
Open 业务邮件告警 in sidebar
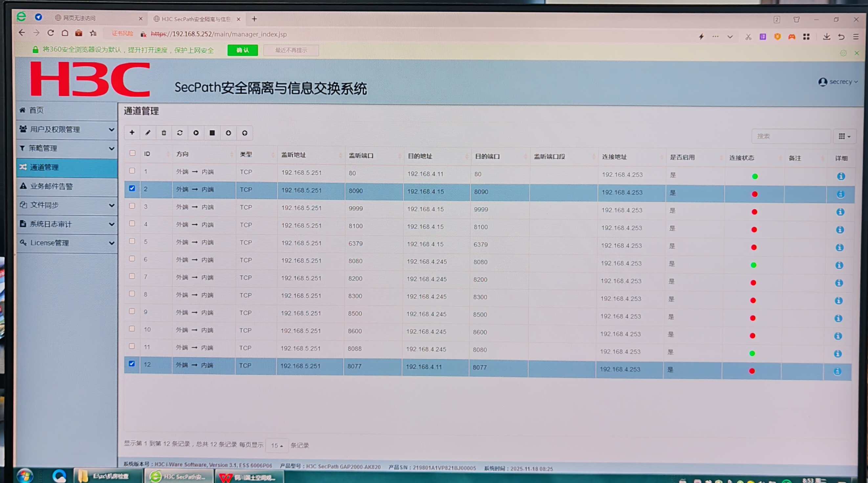coord(52,186)
